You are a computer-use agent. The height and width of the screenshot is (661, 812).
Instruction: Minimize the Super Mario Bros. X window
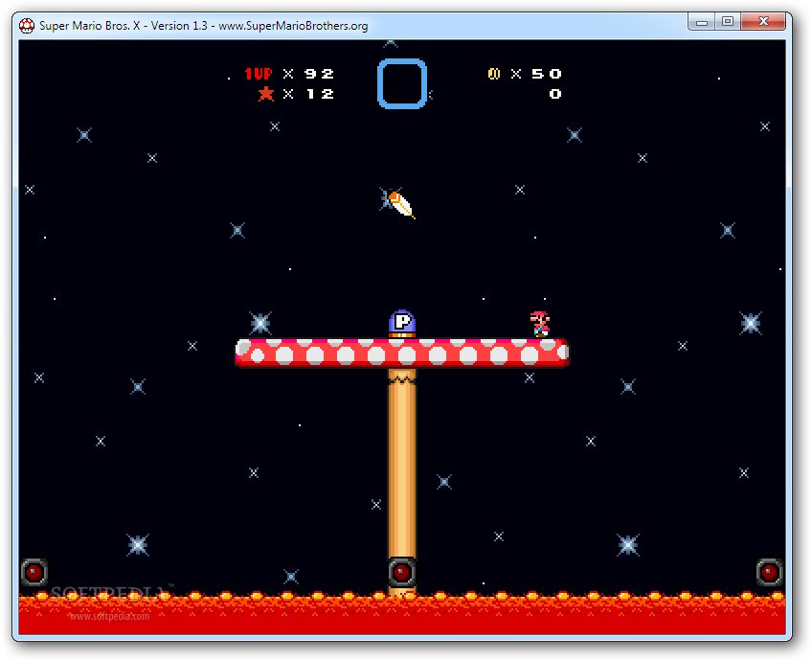point(702,22)
